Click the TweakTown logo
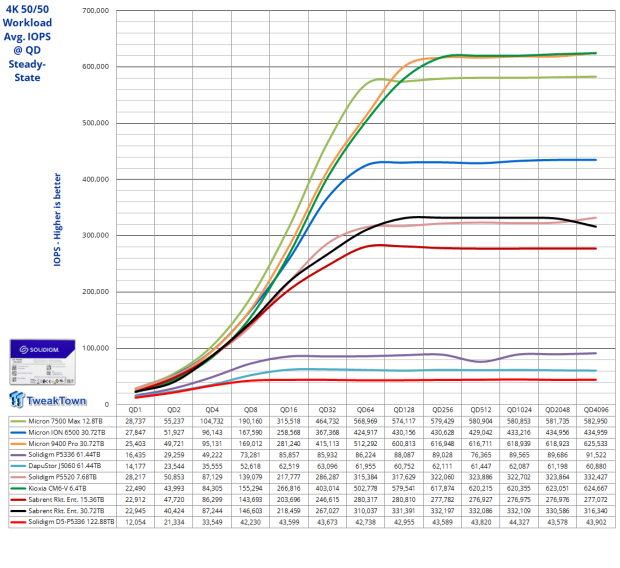This screenshot has width=620, height=568. tap(47, 400)
